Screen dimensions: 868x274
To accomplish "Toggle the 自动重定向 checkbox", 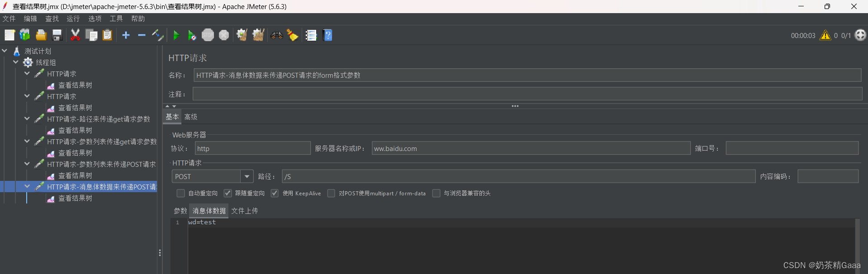I will pos(180,193).
